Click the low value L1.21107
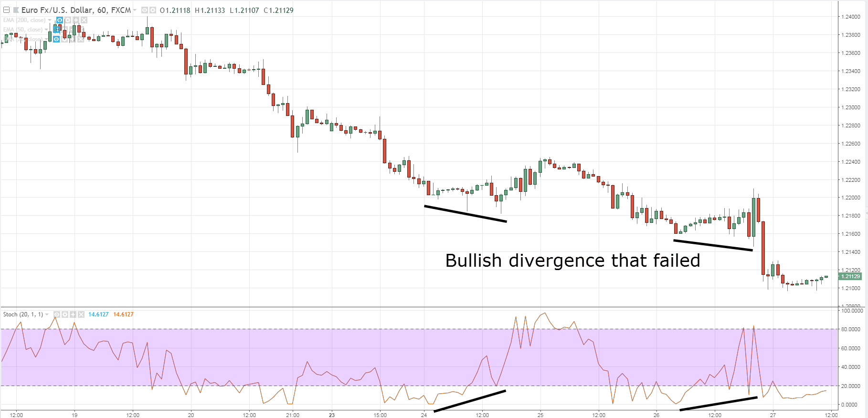The height and width of the screenshot is (418, 868). [x=244, y=10]
